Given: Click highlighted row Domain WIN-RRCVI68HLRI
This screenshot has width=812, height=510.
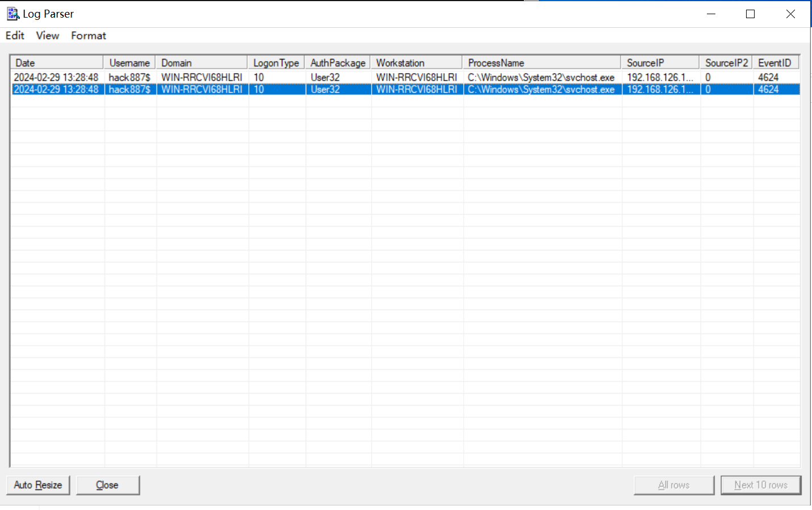Looking at the screenshot, I should pos(202,89).
